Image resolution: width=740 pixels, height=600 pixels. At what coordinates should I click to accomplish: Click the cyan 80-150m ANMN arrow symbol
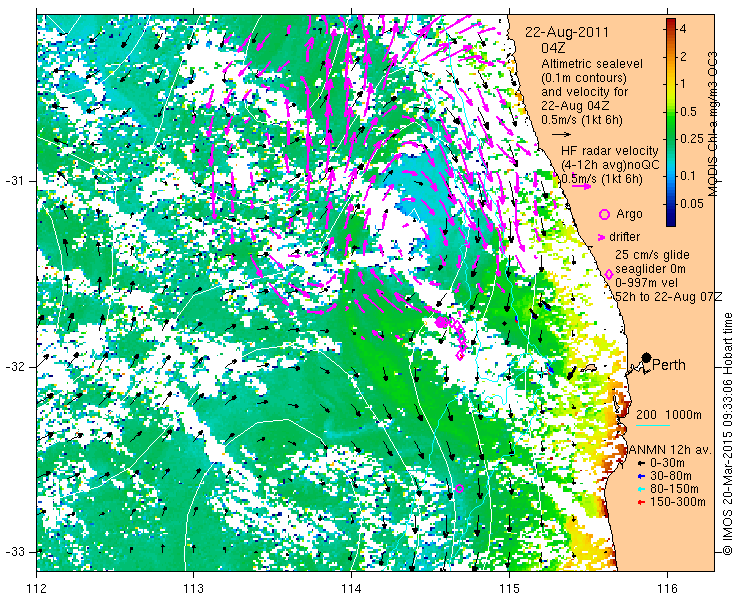641,490
